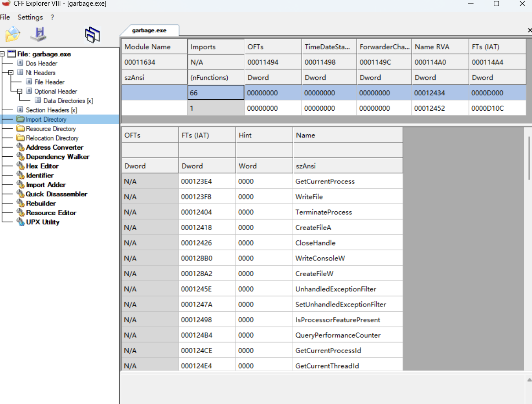This screenshot has height=404, width=532.
Task: Click the FTs (IAT) header in module table
Action: point(497,47)
